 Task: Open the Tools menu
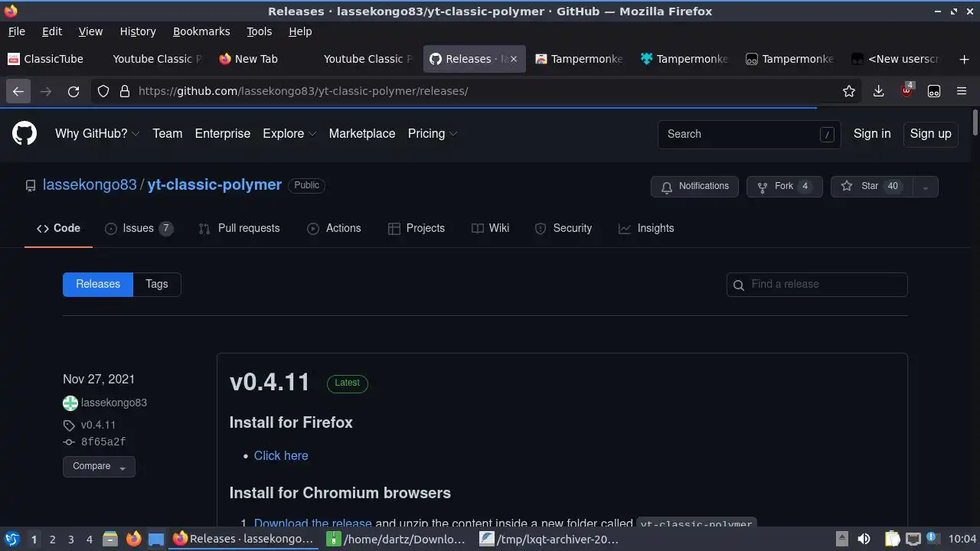pyautogui.click(x=259, y=31)
